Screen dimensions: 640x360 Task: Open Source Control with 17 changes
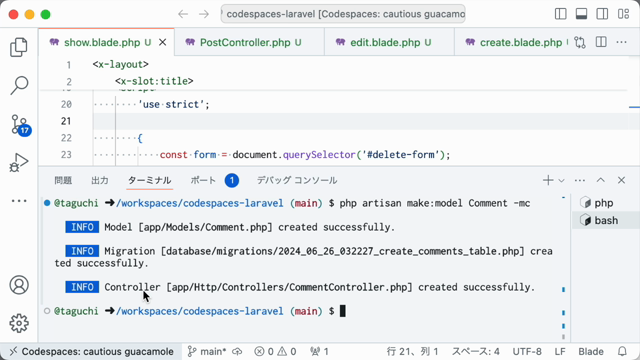click(x=20, y=124)
